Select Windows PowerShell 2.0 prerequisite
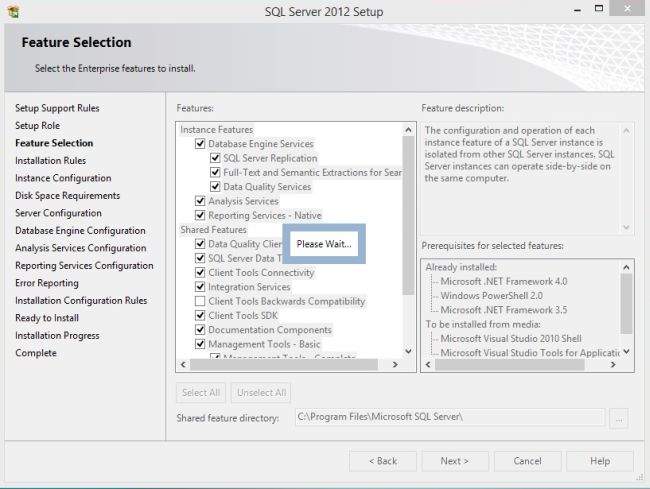Image resolution: width=650 pixels, height=489 pixels. (492, 296)
